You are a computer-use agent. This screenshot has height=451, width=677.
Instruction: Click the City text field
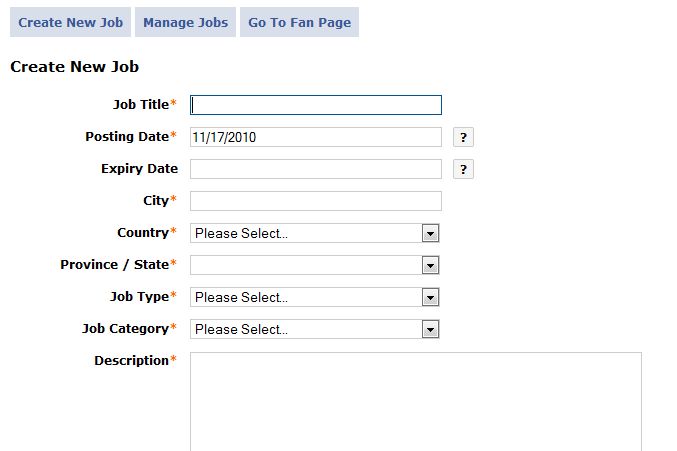[315, 201]
